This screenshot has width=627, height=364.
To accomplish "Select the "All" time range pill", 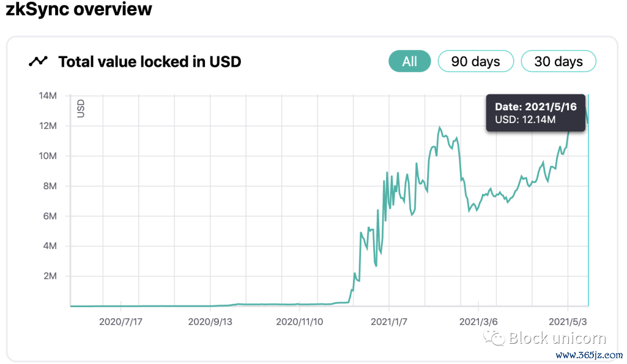I will pyautogui.click(x=409, y=61).
